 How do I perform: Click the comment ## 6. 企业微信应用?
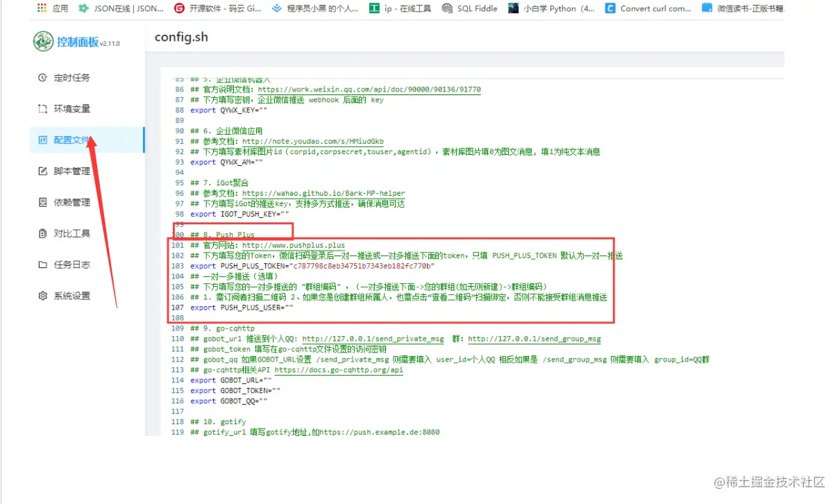(226, 131)
